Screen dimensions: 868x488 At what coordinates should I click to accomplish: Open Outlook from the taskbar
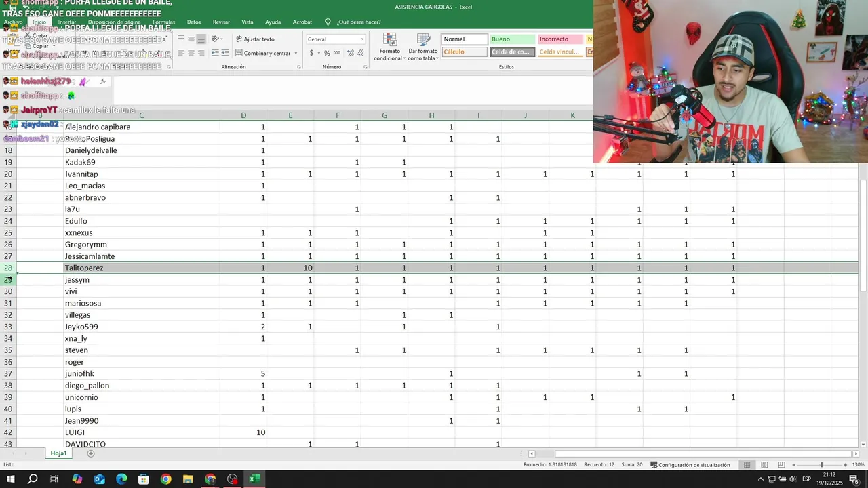tap(99, 479)
